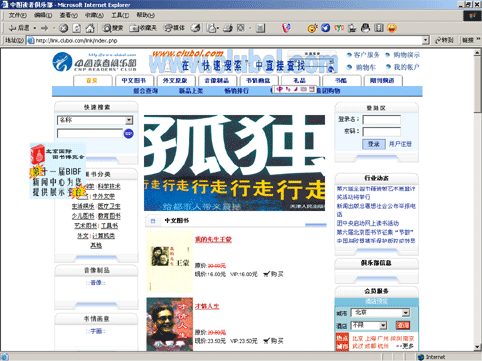Open the Mail toolbar icon
The height and width of the screenshot is (361, 482).
[211, 28]
